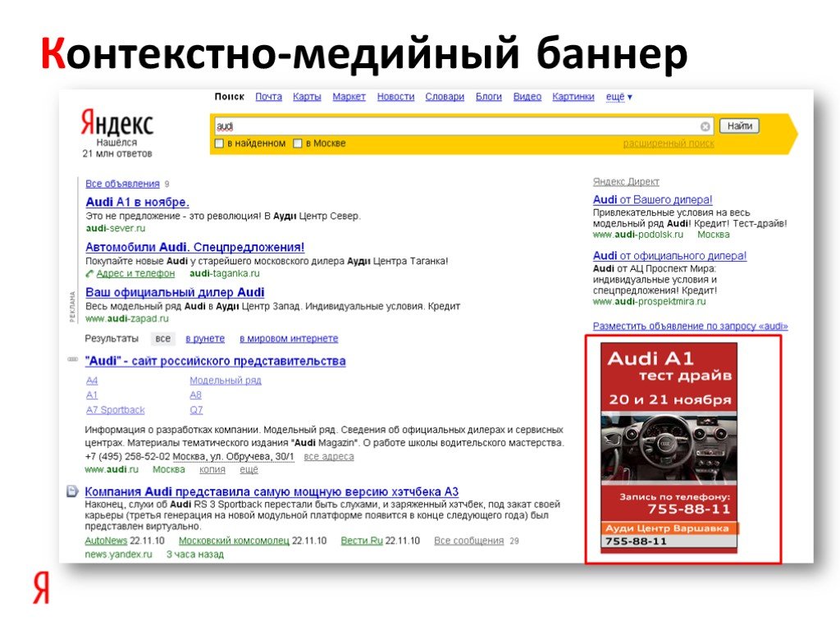Open the 'Audi от официального дилера!' ad

669,256
